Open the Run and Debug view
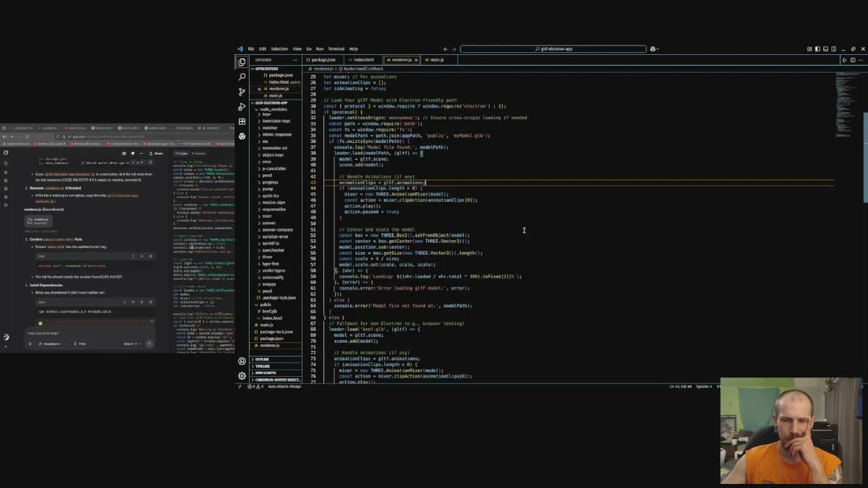The width and height of the screenshot is (868, 488). [242, 106]
